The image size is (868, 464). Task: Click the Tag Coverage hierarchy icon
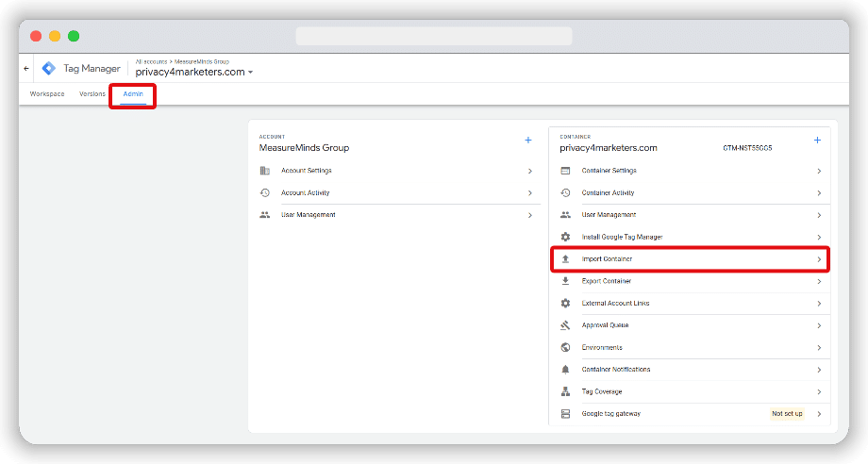tap(565, 391)
